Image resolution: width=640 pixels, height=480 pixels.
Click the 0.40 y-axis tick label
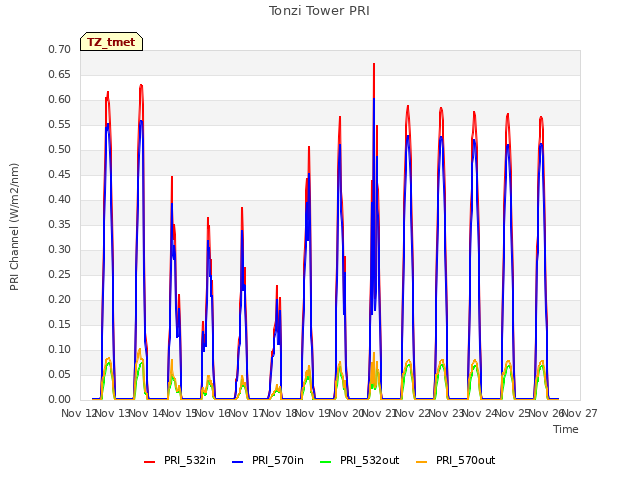pos(59,199)
